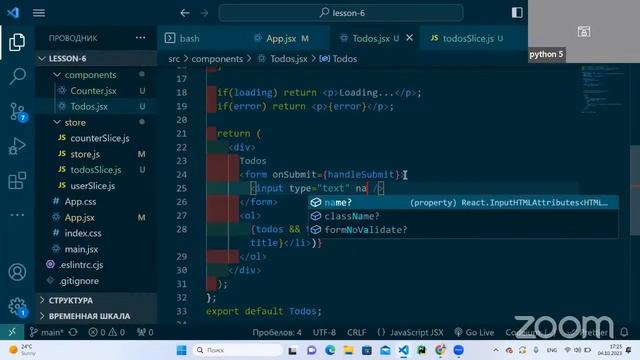Image resolution: width=640 pixels, height=360 pixels.
Task: Go forward with the right arrow
Action: [204, 13]
